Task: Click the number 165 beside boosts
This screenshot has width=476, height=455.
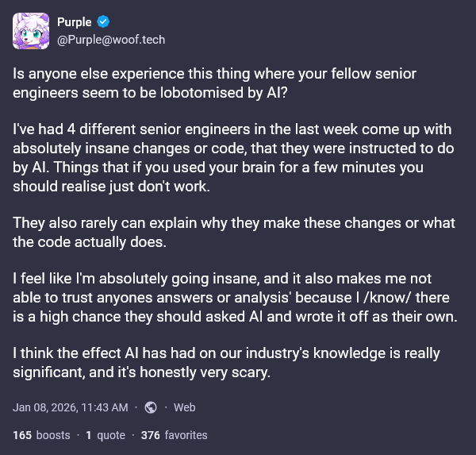Action: coord(23,435)
